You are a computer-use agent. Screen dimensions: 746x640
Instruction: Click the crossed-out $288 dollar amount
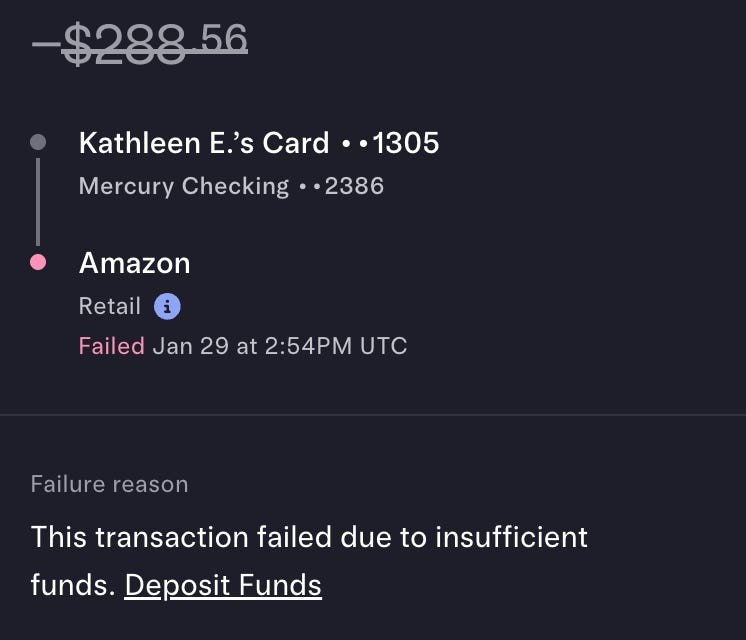click(x=124, y=42)
